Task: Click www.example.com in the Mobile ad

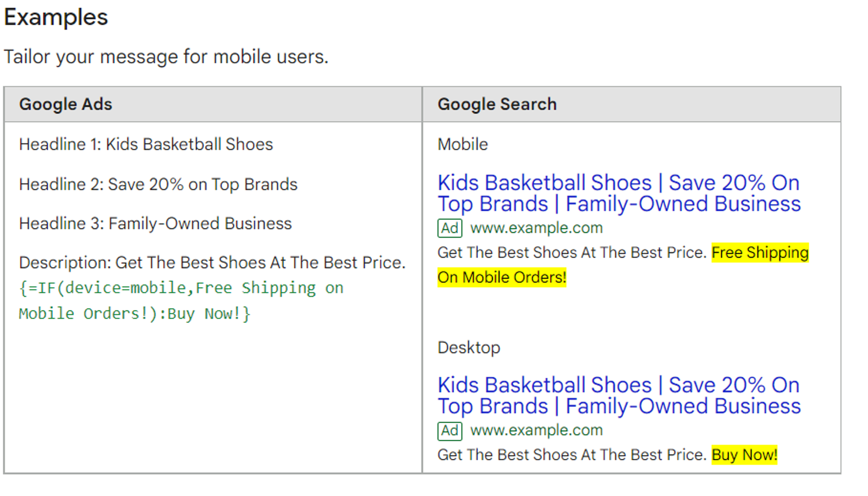Action: (x=536, y=228)
